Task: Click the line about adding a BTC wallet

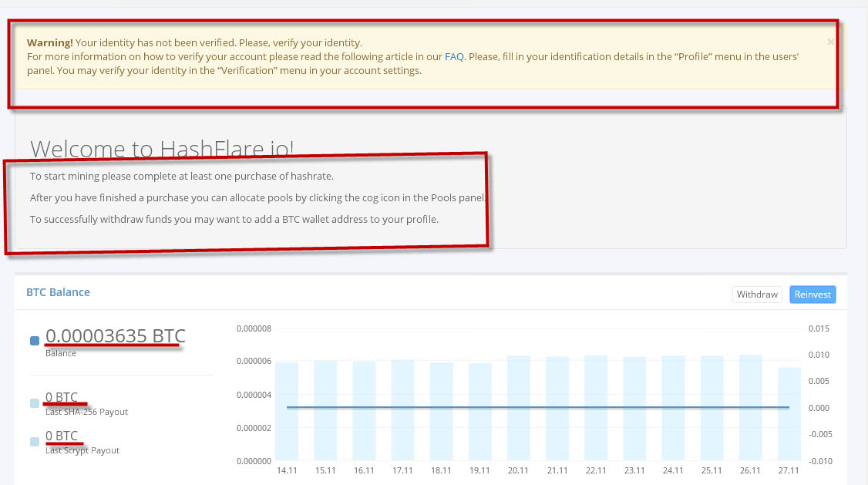Action: tap(234, 219)
